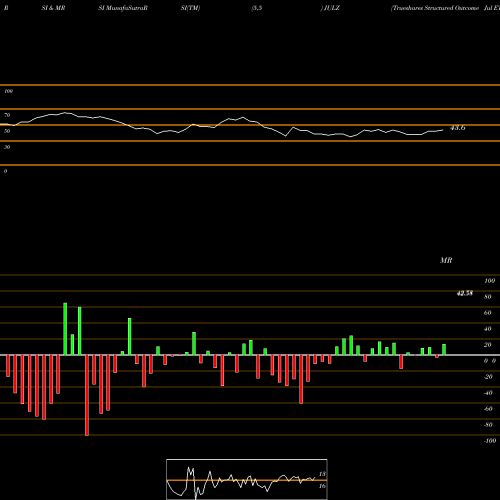Click the MR axis label -100
Image resolution: width=500 pixels, height=500 pixels.
(490, 441)
